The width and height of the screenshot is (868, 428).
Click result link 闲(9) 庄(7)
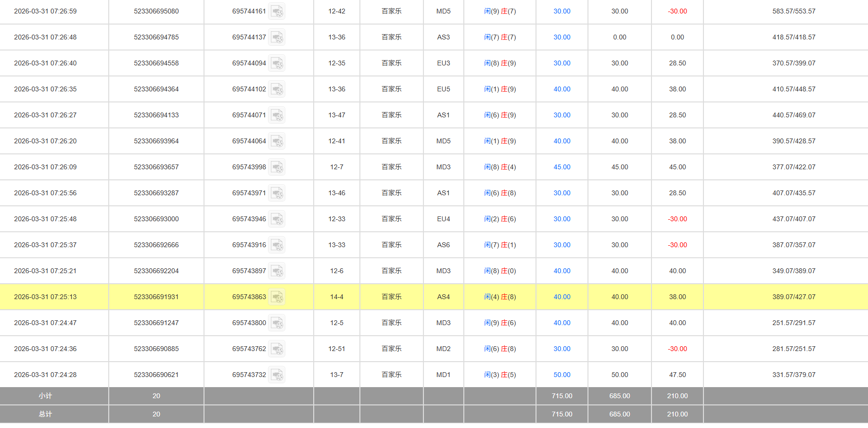500,11
